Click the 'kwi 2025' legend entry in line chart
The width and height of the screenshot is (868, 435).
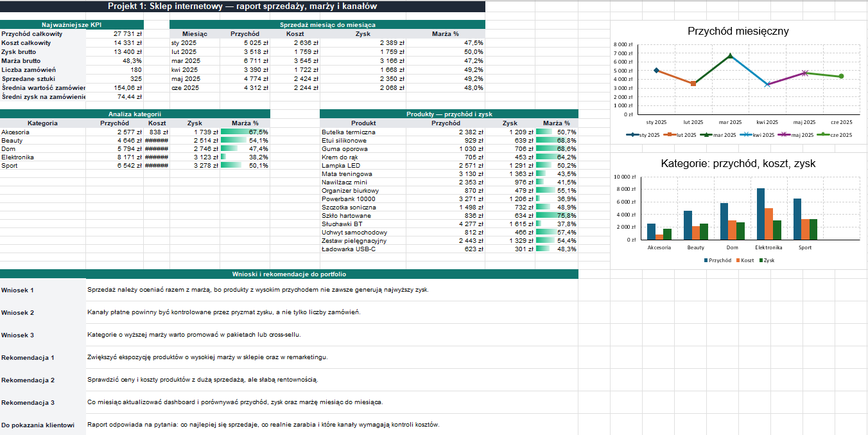click(757, 135)
